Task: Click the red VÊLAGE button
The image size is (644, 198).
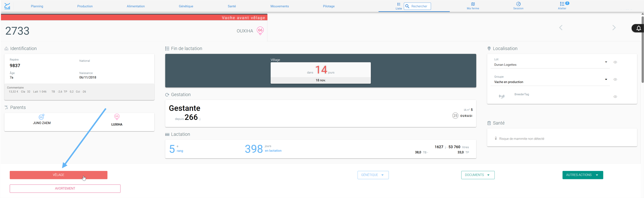Action: (59, 175)
